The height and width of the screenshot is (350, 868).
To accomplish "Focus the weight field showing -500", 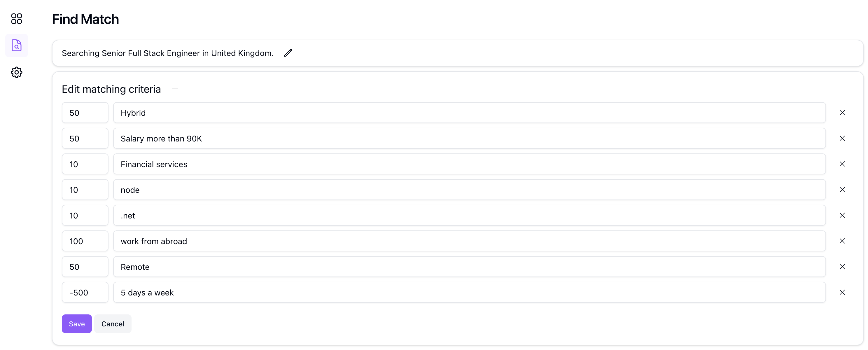I will click(85, 292).
